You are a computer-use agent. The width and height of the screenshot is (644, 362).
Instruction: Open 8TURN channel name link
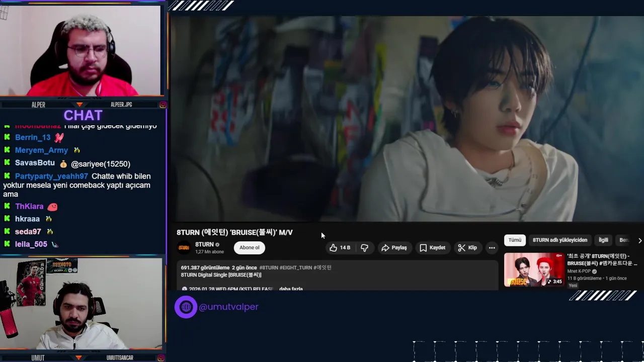204,244
